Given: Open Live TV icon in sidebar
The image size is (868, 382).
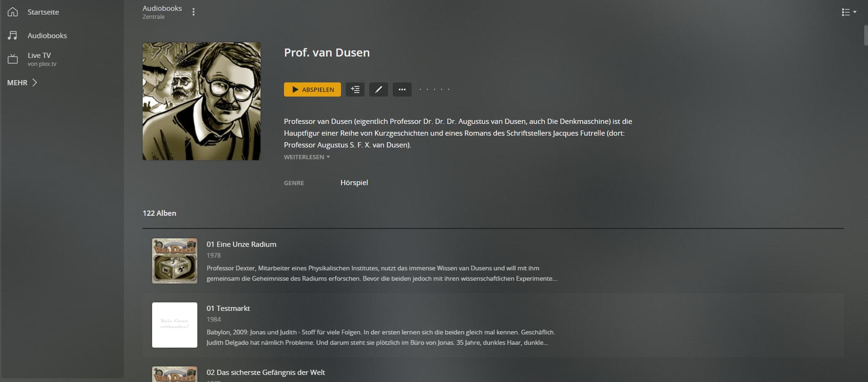Looking at the screenshot, I should [x=13, y=59].
